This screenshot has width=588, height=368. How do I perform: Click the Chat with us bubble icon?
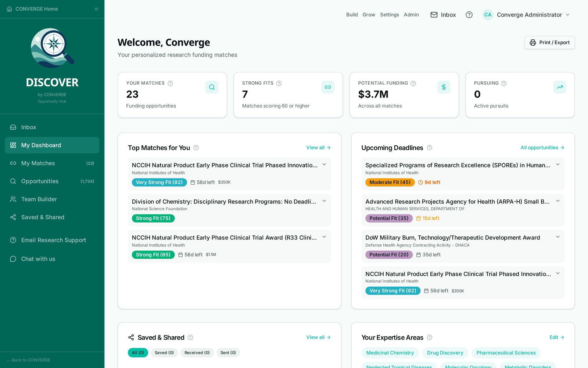point(13,259)
